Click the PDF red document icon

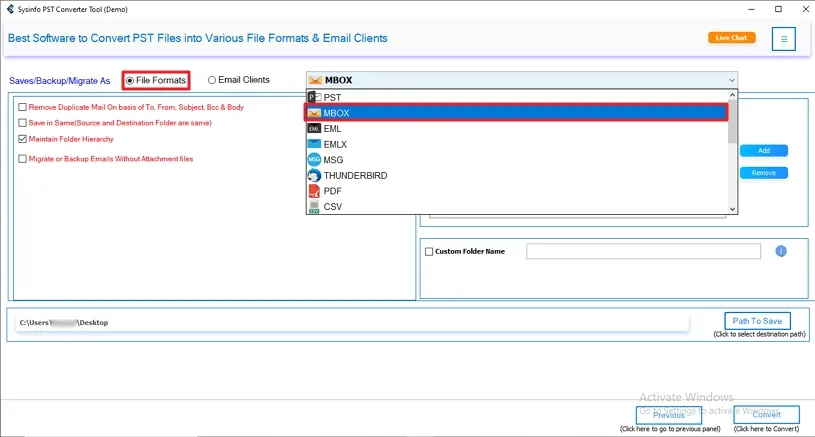[x=314, y=191]
